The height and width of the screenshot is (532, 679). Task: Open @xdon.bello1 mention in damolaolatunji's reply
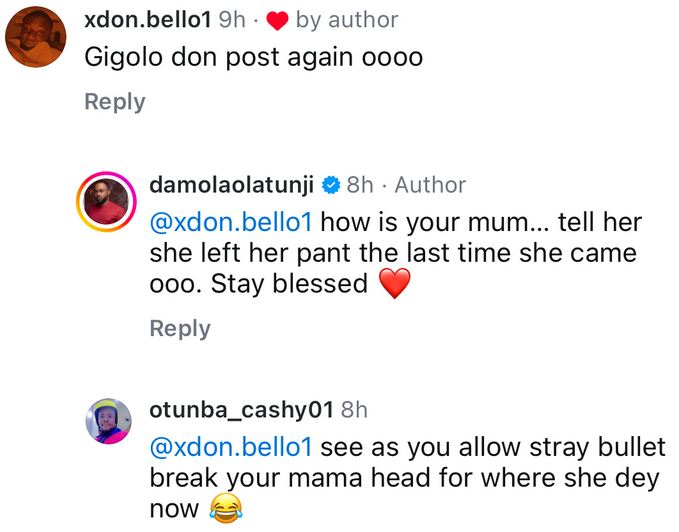[230, 221]
